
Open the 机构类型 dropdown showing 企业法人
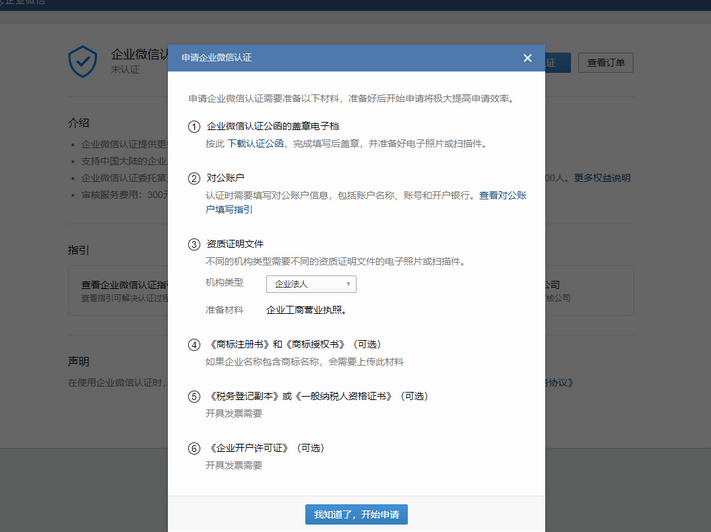[x=311, y=284]
